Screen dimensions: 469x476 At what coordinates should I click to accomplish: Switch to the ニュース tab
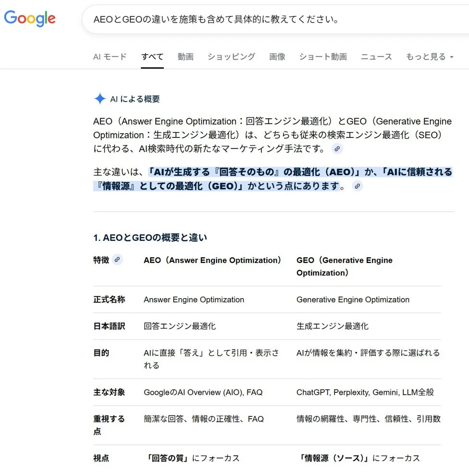375,56
